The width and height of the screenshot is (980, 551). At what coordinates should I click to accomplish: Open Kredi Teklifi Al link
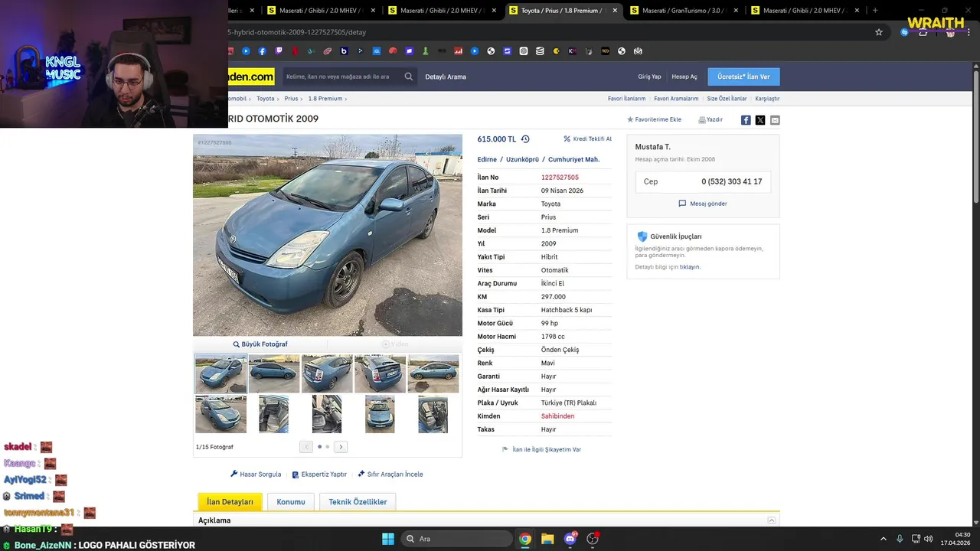click(x=587, y=139)
